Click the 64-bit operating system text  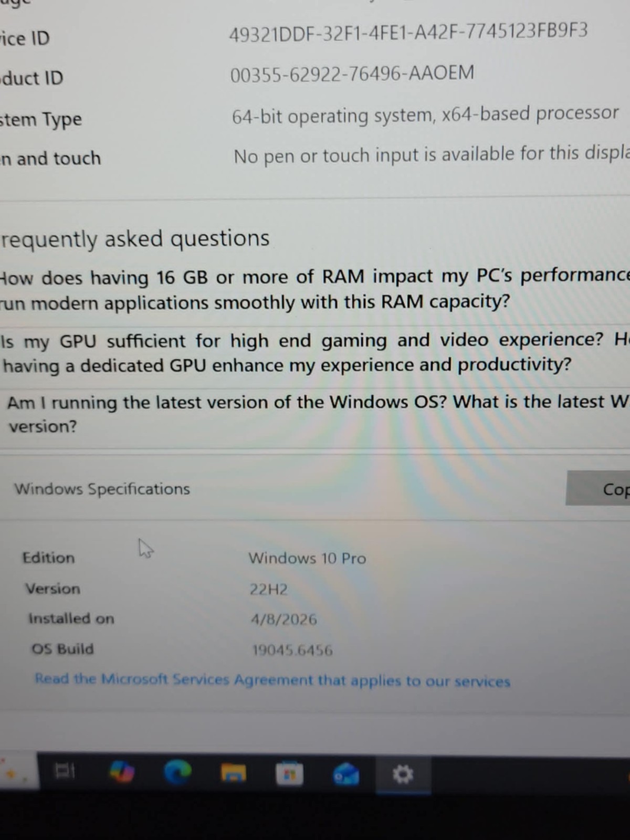pyautogui.click(x=334, y=116)
